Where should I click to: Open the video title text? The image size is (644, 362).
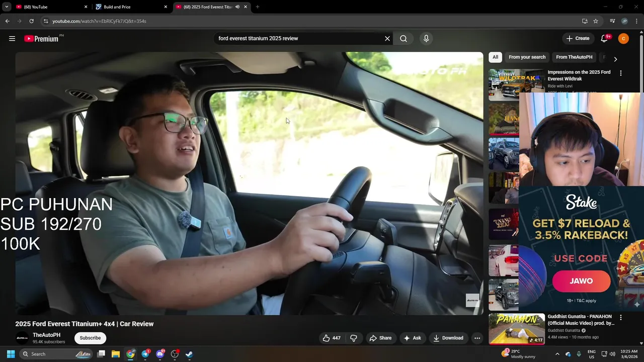tap(85, 324)
